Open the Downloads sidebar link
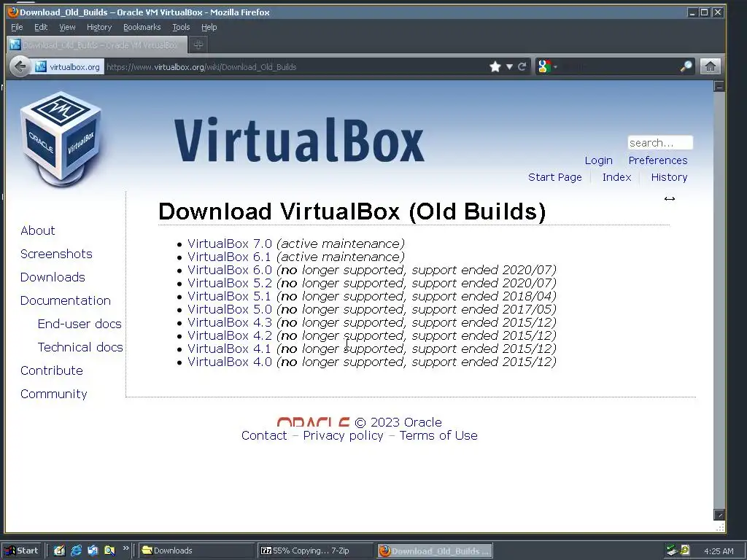Image resolution: width=747 pixels, height=560 pixels. [53, 277]
